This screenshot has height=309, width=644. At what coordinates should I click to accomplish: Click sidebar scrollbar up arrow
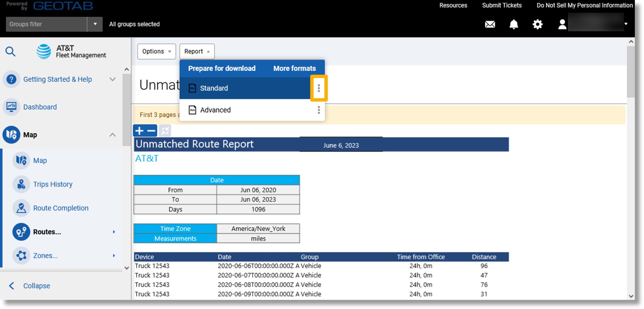tap(127, 69)
